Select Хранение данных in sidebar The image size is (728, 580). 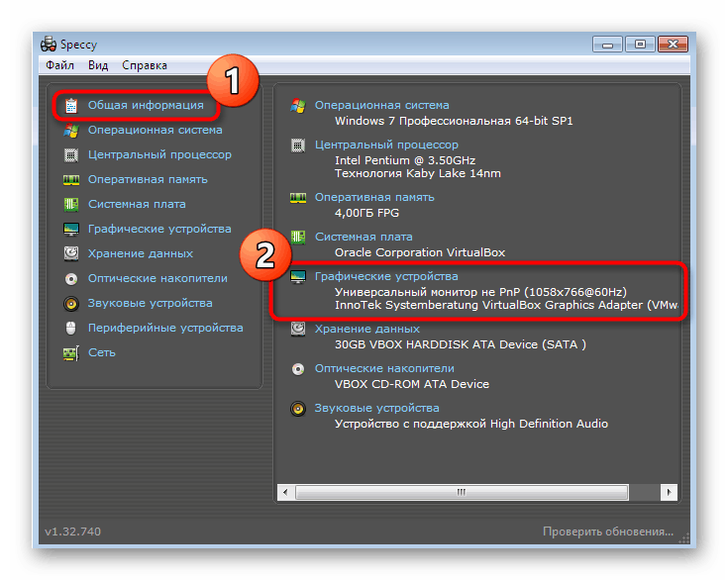pyautogui.click(x=141, y=253)
